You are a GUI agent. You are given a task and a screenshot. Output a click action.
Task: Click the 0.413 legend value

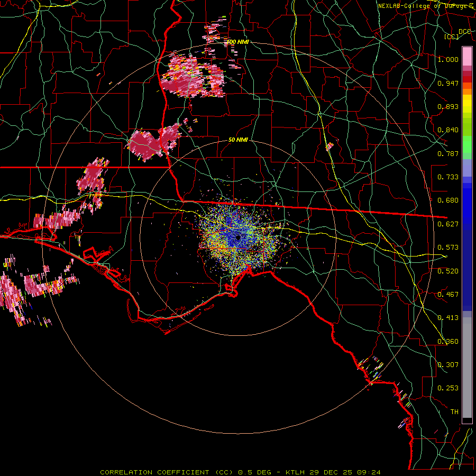coord(448,318)
